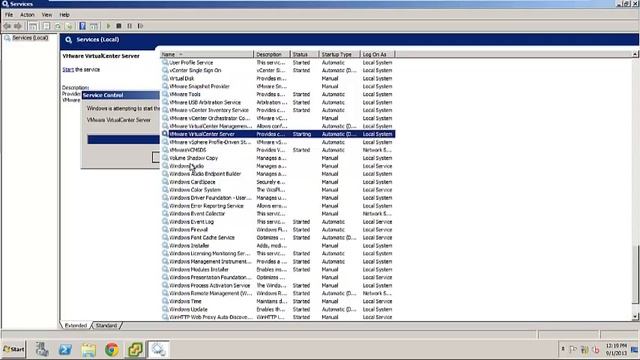Select Windows Error Reporting Service
This screenshot has height=360, width=640.
(x=278, y=206)
